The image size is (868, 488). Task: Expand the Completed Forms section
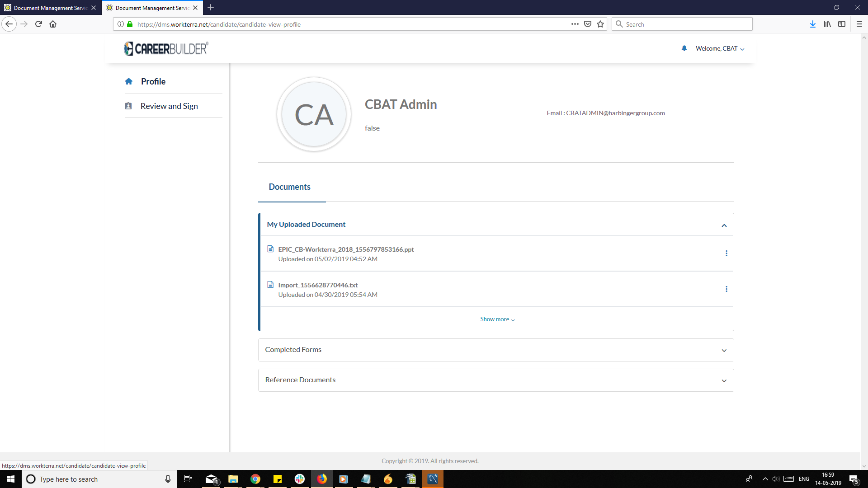(x=496, y=350)
